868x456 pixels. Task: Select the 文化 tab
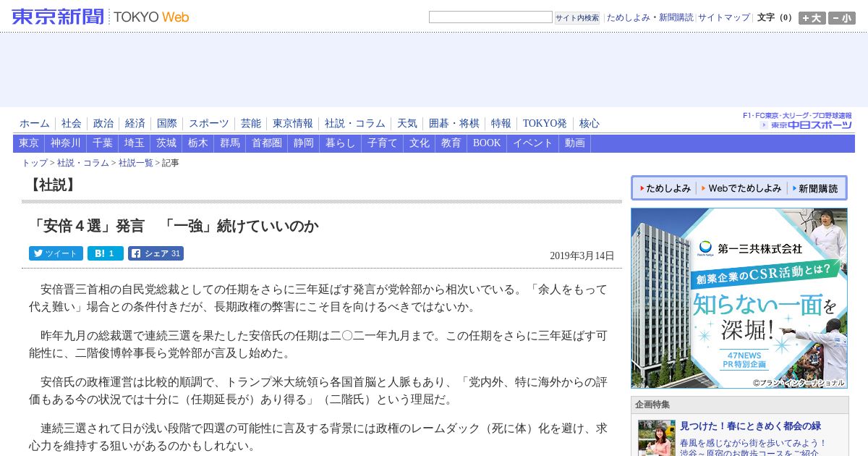tap(420, 143)
